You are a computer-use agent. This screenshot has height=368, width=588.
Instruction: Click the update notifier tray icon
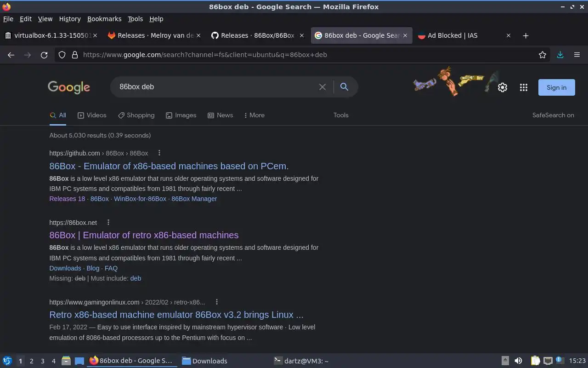[x=560, y=361]
